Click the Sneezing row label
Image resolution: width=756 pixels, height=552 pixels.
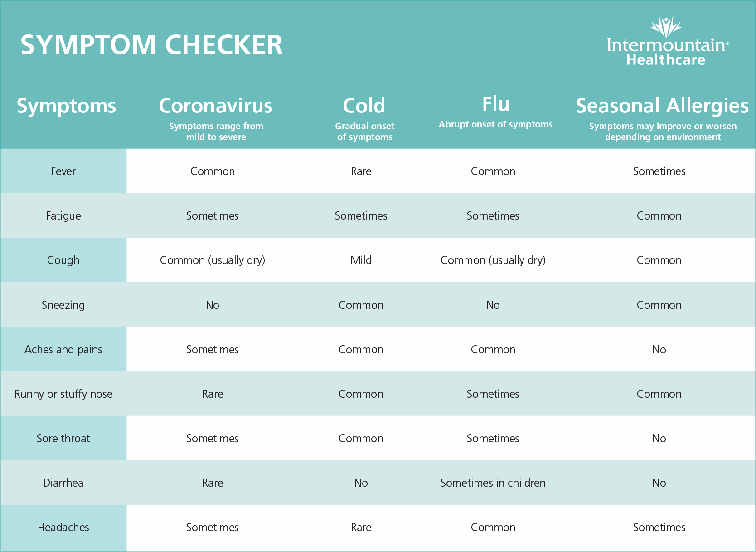(x=63, y=305)
